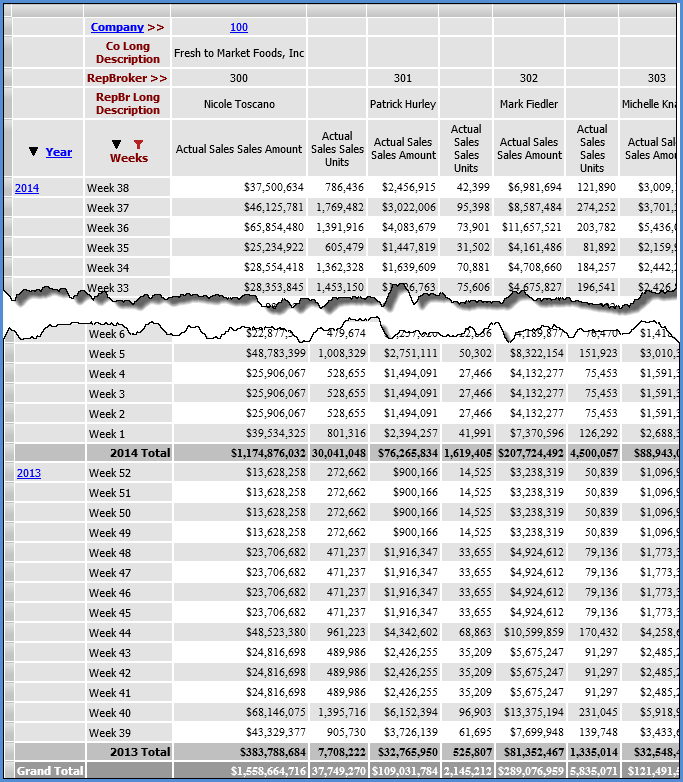Viewport: 683px width, 782px height.
Task: Expand the Company >> dimension header
Action: [127, 27]
